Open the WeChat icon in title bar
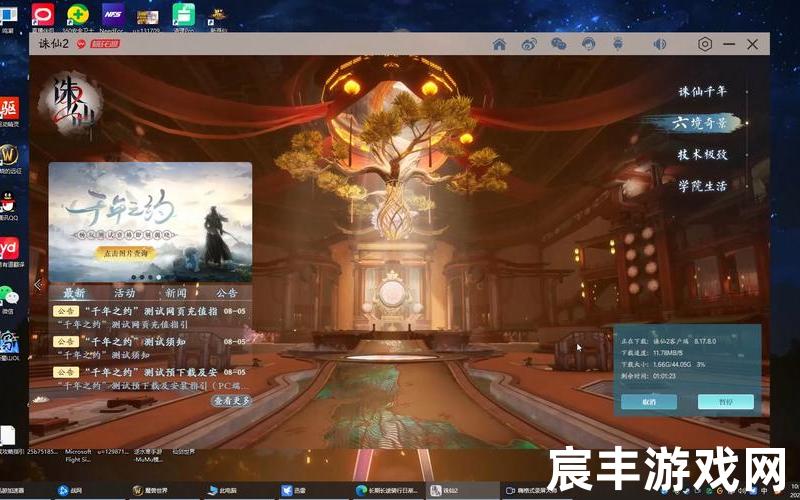This screenshot has width=800, height=500. [559, 44]
